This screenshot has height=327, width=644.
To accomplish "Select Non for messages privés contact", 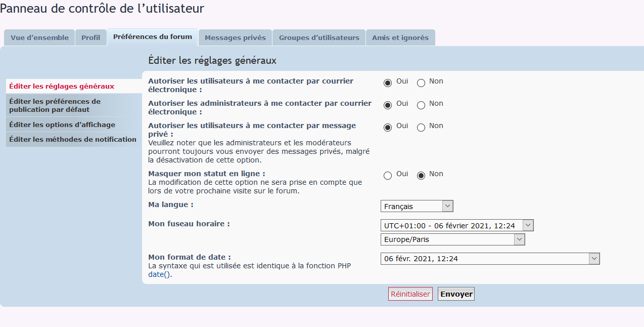I will 421,128.
